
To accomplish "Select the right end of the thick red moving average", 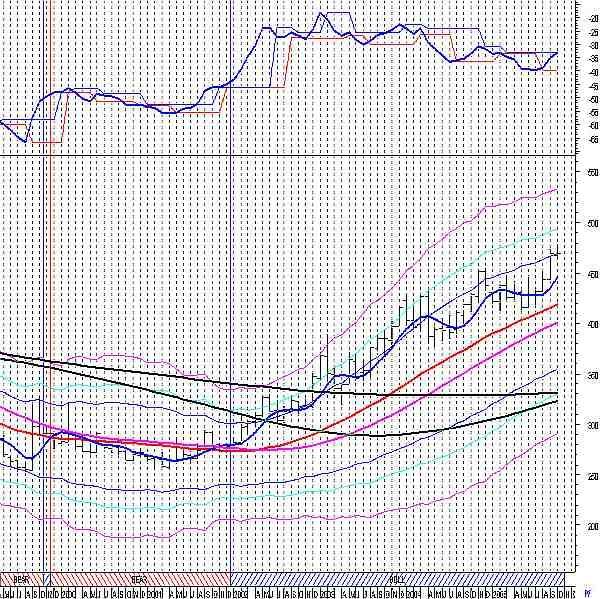I will tap(556, 304).
